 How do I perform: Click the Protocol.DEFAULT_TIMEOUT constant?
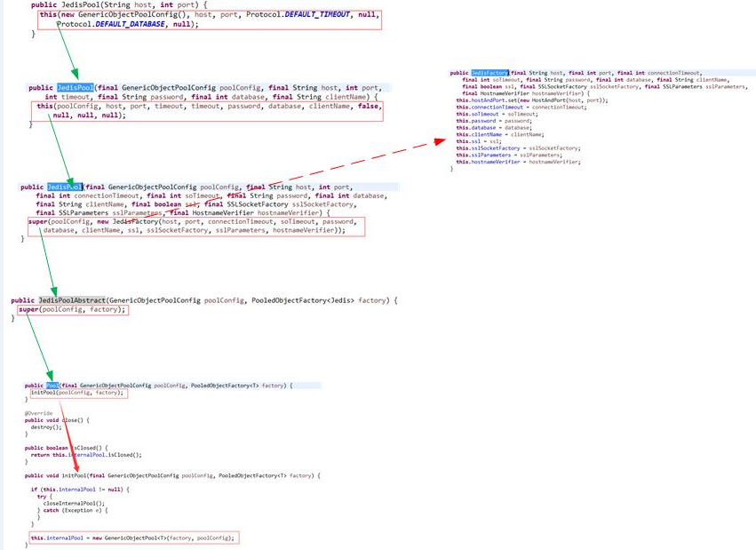298,14
